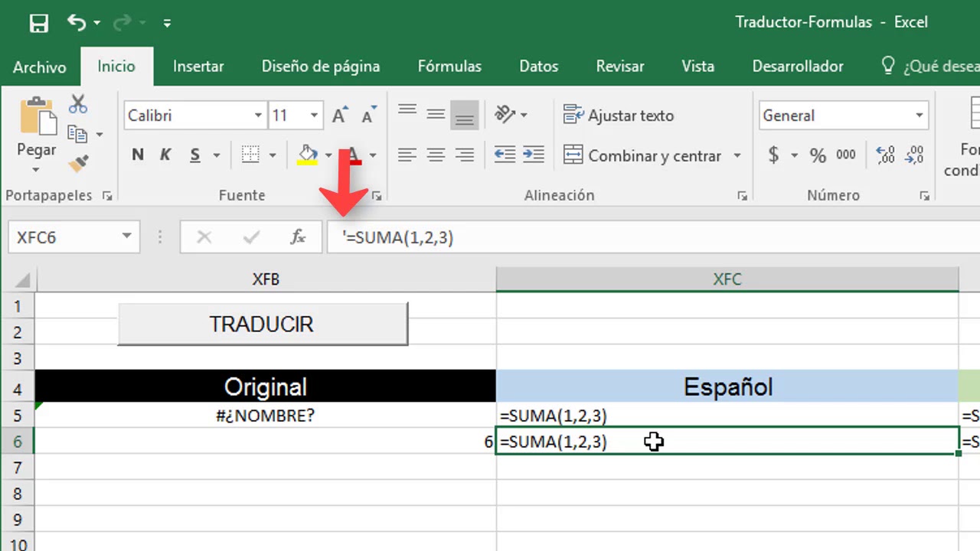Click the Insert Function fx icon

point(299,237)
